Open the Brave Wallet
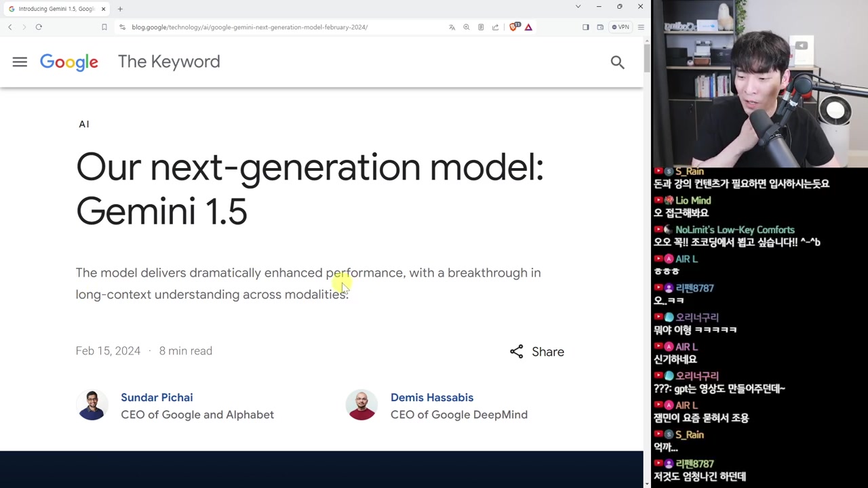Image resolution: width=868 pixels, height=488 pixels. [600, 27]
